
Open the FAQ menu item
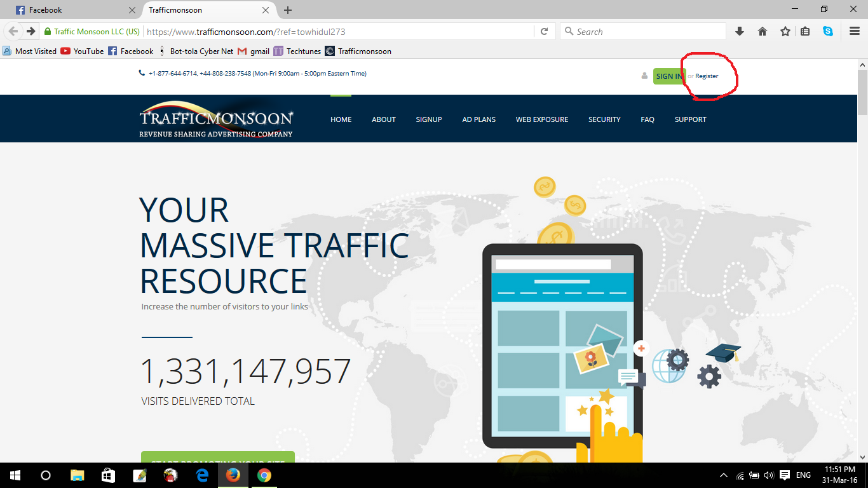[648, 119]
